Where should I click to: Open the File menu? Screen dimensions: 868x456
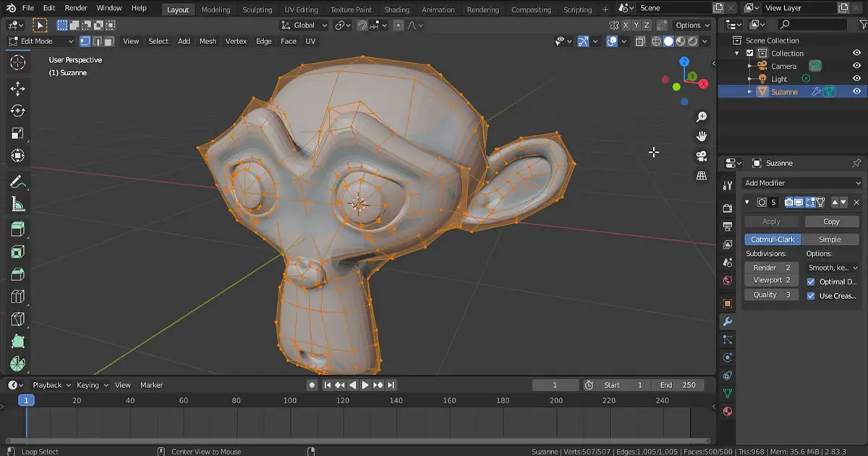coord(27,8)
